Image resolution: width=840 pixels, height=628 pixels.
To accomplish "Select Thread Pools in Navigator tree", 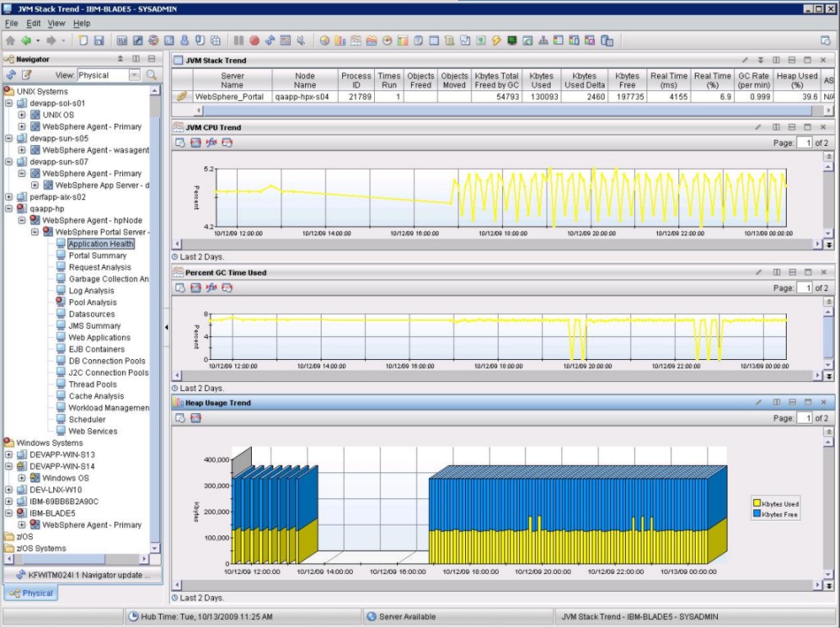I will click(92, 384).
